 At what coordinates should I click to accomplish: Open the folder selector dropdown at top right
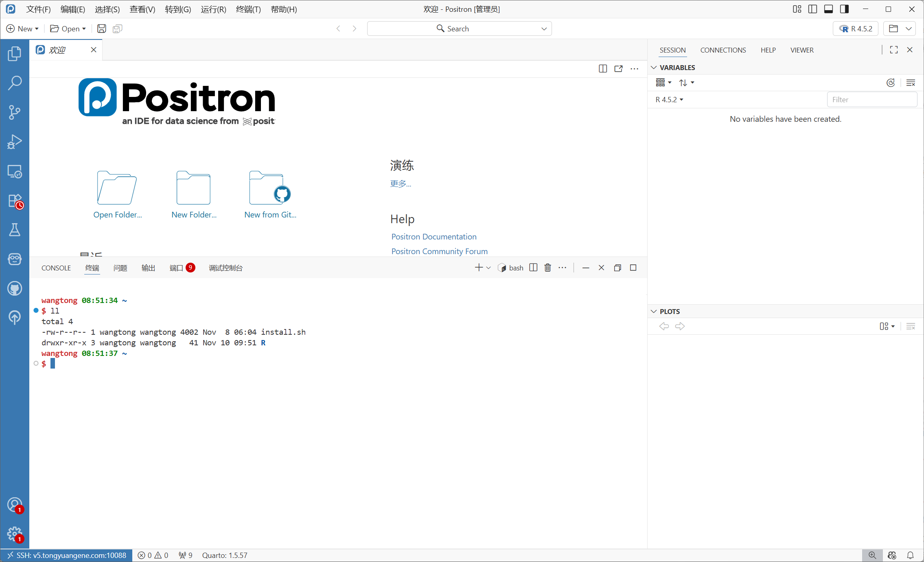click(909, 29)
